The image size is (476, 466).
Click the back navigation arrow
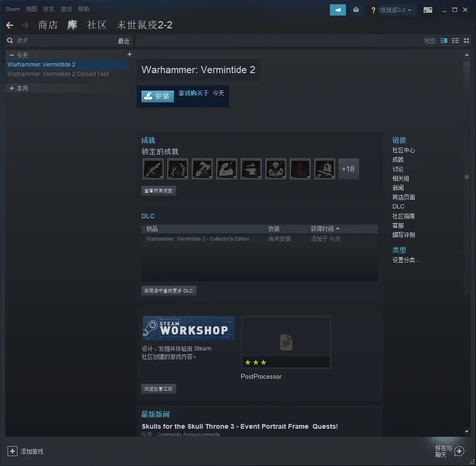click(x=10, y=25)
